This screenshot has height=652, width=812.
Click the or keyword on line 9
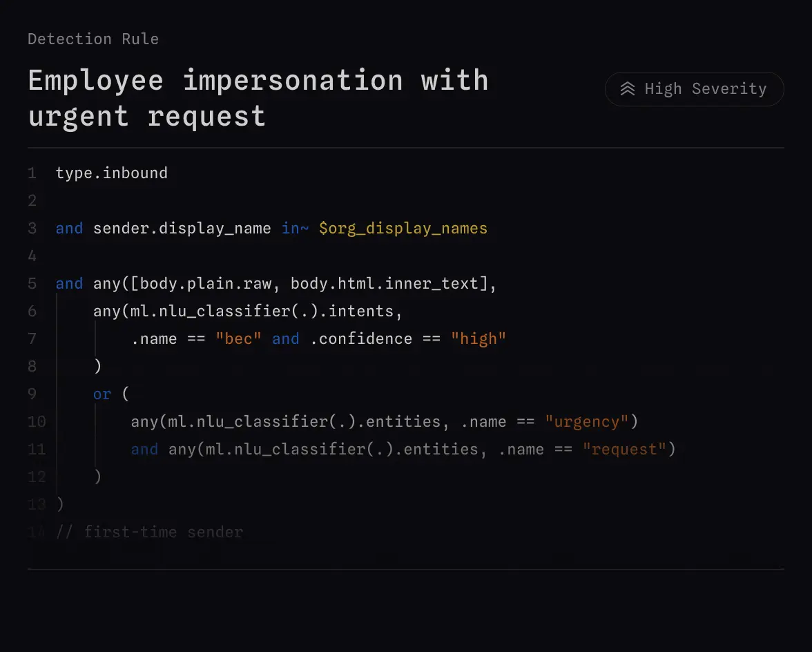tap(101, 394)
